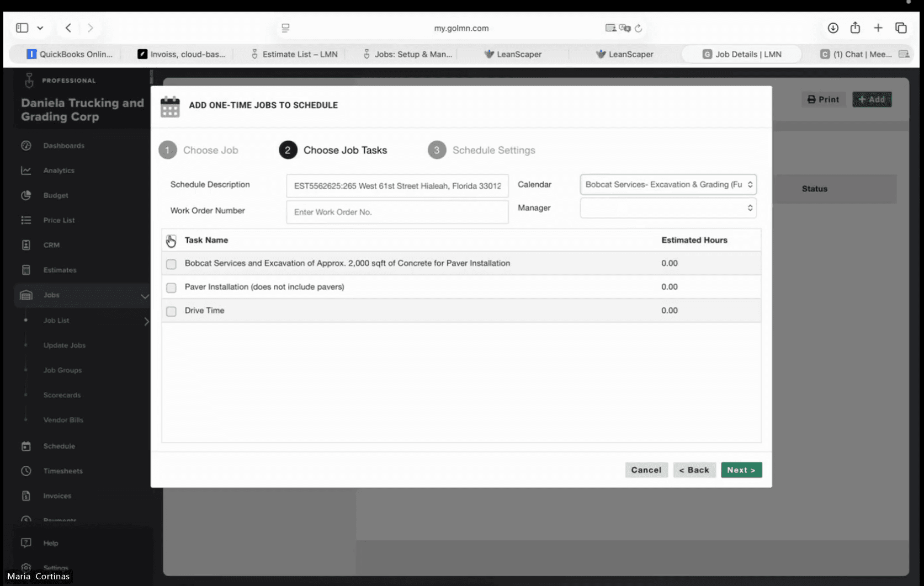Go back with the browser back arrow
Screen dimensions: 924x586
pyautogui.click(x=68, y=28)
